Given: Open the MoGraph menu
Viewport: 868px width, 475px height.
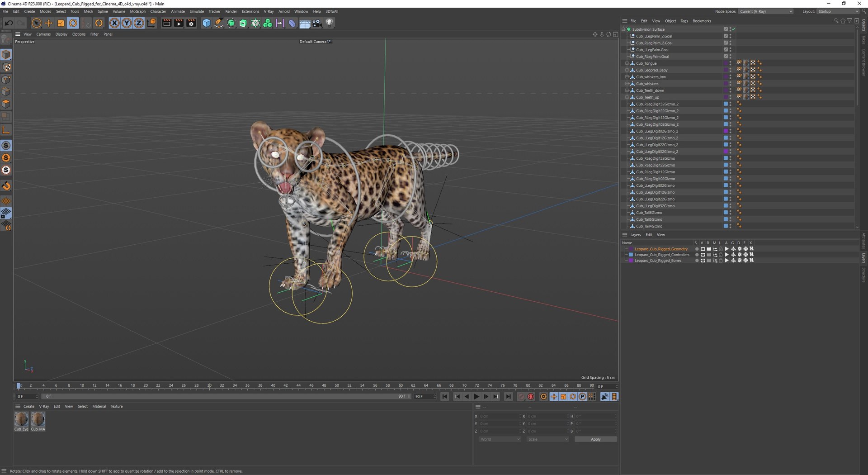Looking at the screenshot, I should click(x=138, y=11).
